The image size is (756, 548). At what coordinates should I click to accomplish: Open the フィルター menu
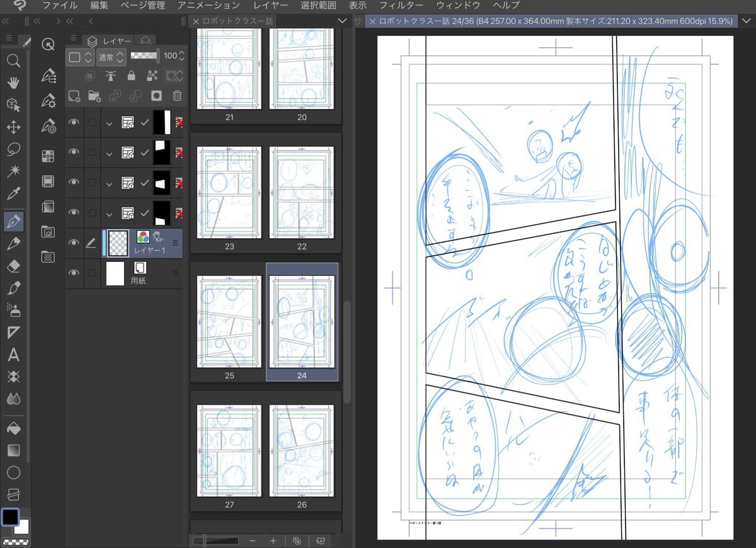401,6
